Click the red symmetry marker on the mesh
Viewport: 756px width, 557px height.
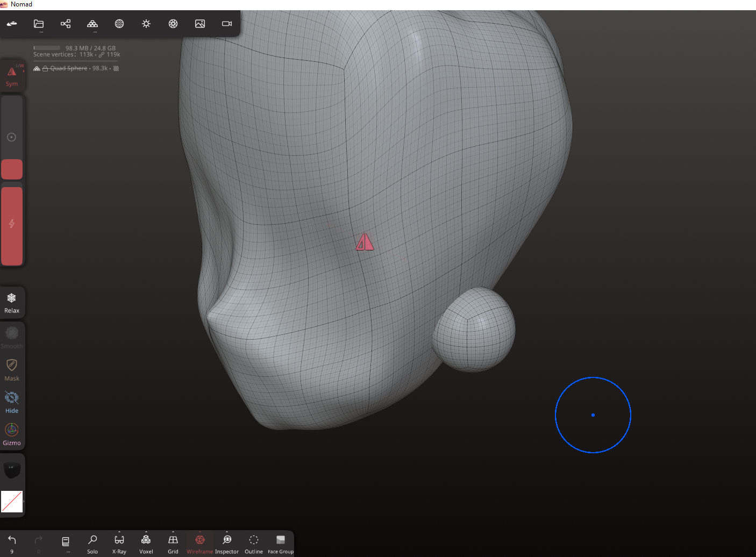click(365, 242)
